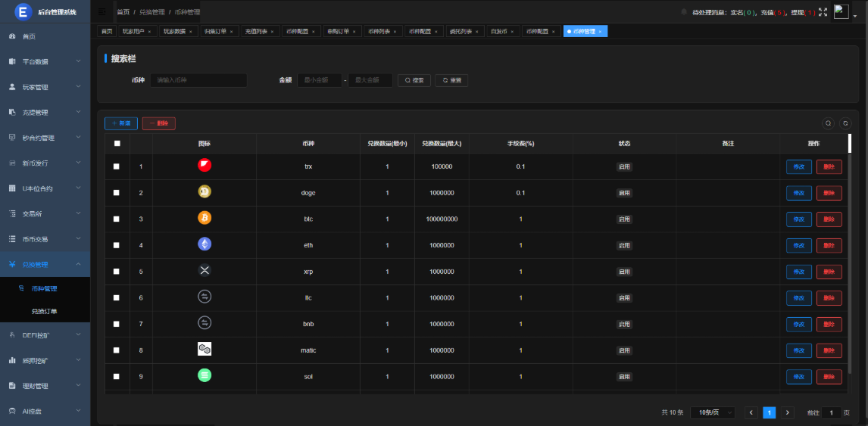This screenshot has width=868, height=426.
Task: Click 修改 for the doge row
Action: (x=798, y=193)
